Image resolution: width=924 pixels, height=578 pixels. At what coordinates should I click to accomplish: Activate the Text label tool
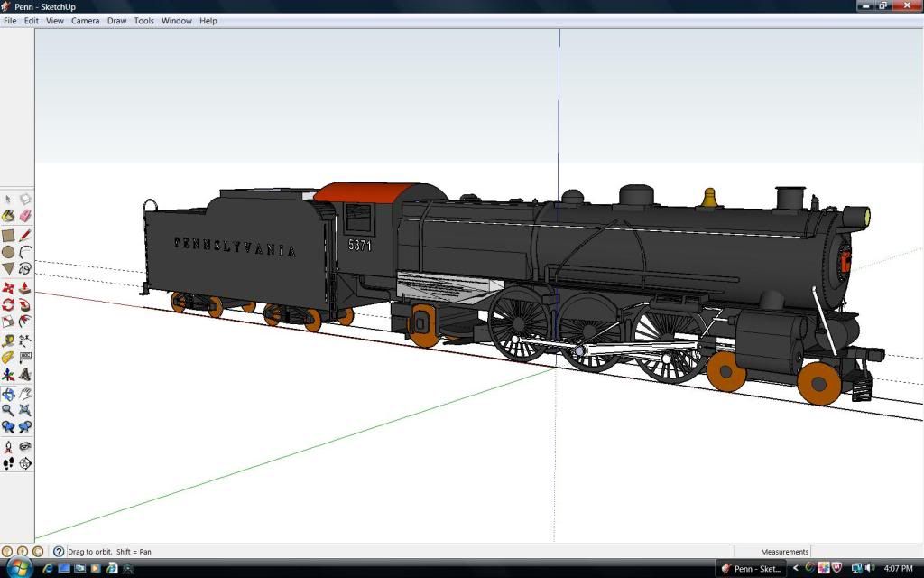point(24,358)
